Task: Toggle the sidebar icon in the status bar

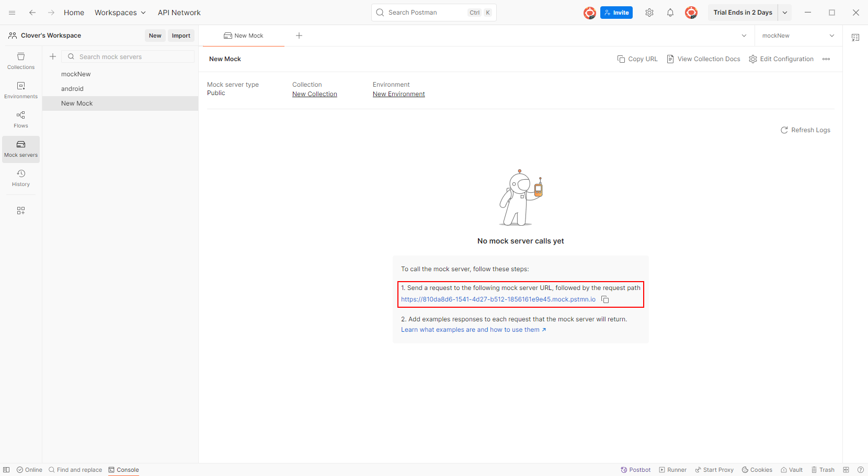Action: [x=6, y=470]
